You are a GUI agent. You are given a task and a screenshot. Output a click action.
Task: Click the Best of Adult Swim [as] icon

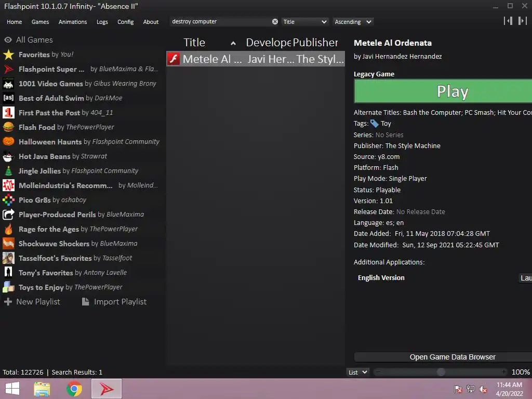8,98
